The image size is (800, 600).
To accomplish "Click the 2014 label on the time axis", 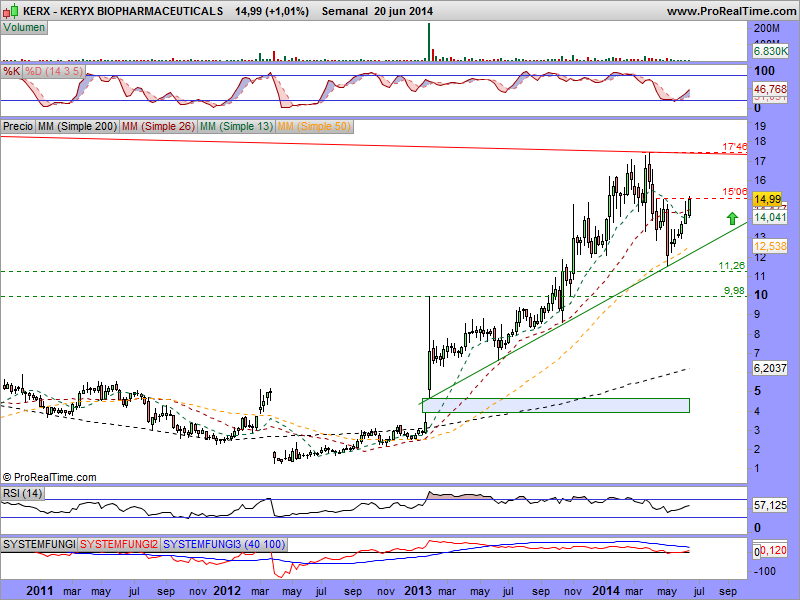I will (606, 591).
